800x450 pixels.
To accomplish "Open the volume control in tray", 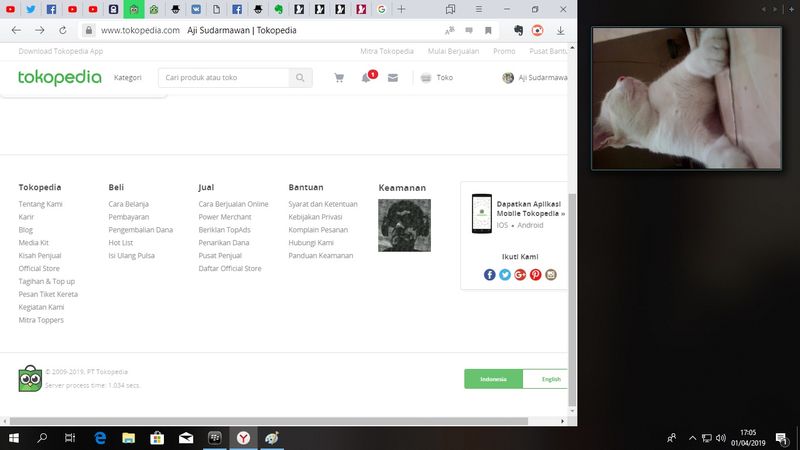I will tap(721, 438).
